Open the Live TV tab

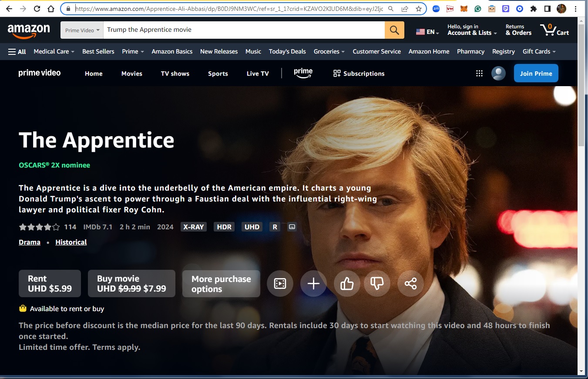[258, 74]
